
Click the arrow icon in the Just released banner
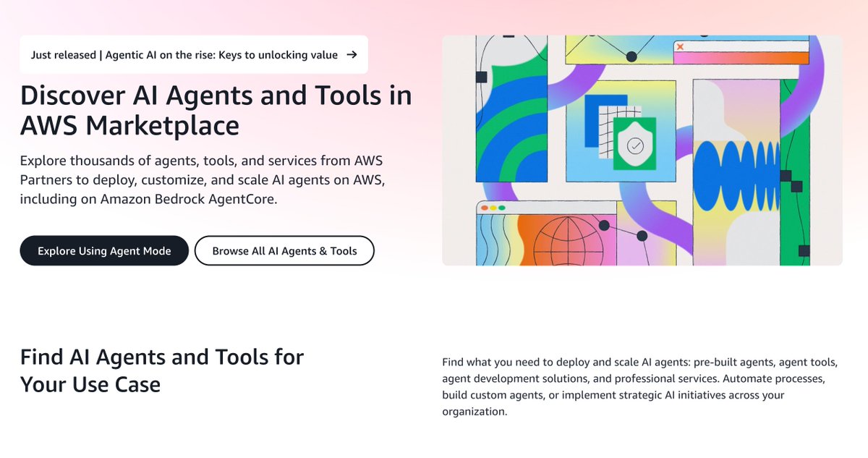[352, 54]
